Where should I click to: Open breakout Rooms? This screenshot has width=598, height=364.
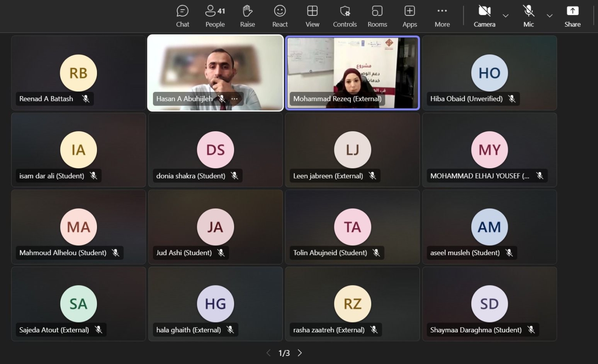(377, 16)
